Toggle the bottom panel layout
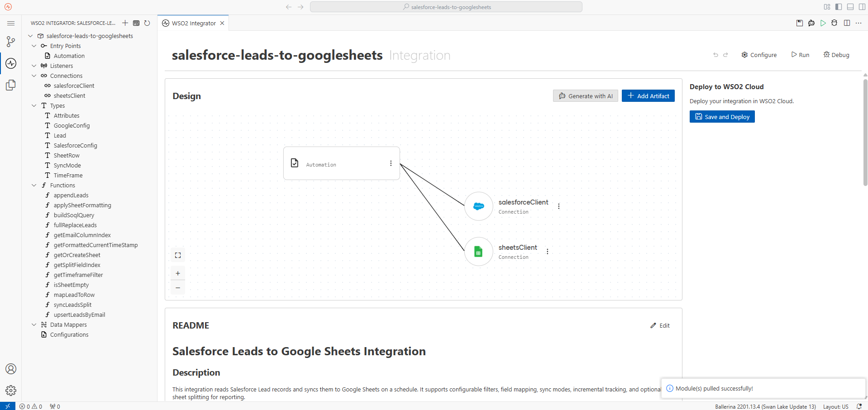Viewport: 868px width, 410px height. (x=850, y=7)
